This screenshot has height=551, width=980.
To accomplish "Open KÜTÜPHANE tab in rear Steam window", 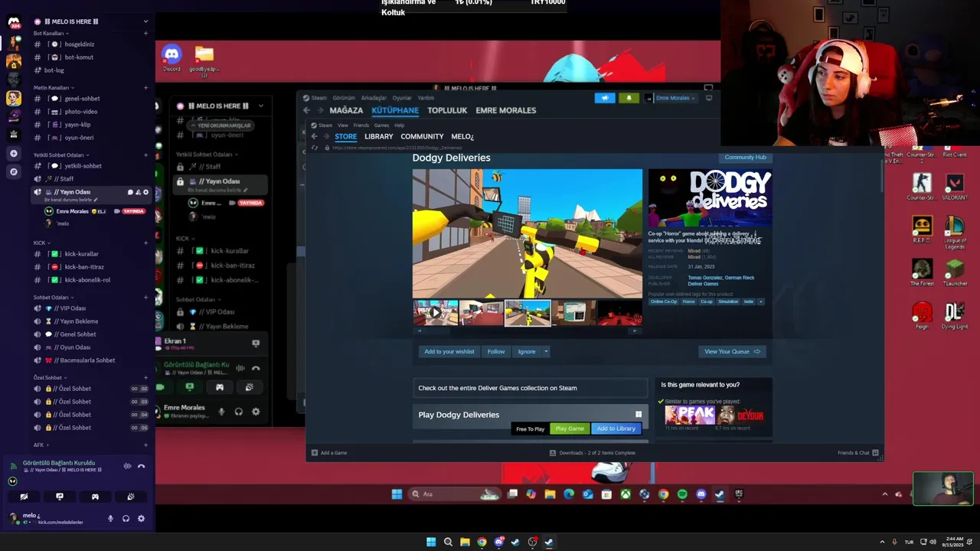I will tap(395, 110).
